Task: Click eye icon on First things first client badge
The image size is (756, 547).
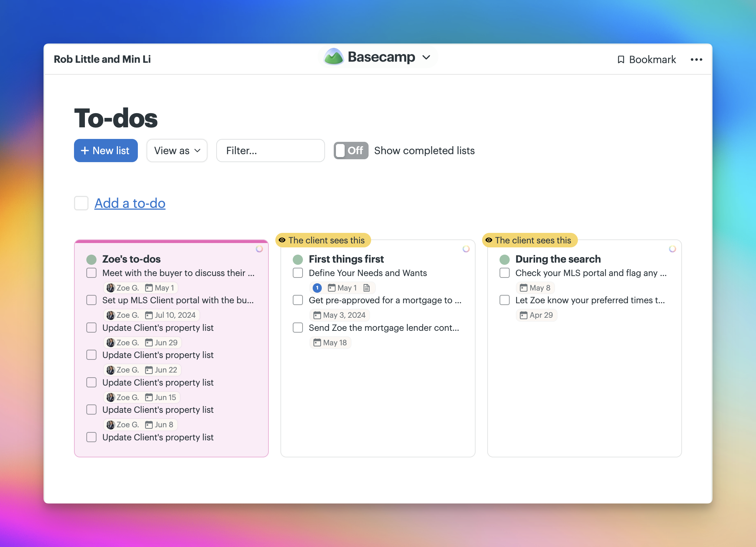Action: pyautogui.click(x=282, y=240)
